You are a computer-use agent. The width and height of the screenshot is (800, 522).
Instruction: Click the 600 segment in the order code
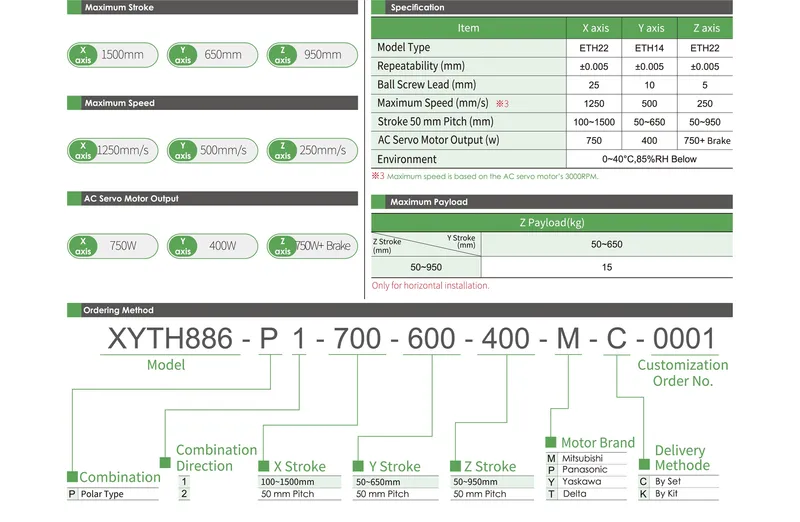point(431,339)
